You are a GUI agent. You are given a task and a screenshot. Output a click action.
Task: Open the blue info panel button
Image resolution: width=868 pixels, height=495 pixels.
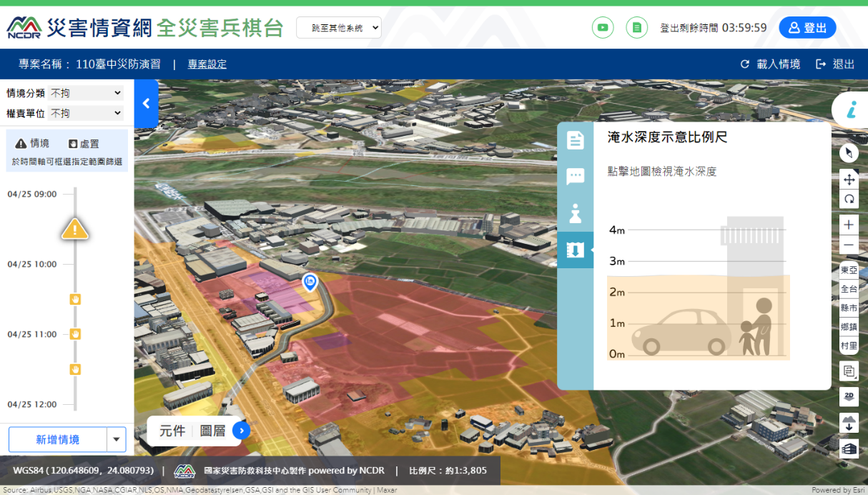tap(851, 109)
